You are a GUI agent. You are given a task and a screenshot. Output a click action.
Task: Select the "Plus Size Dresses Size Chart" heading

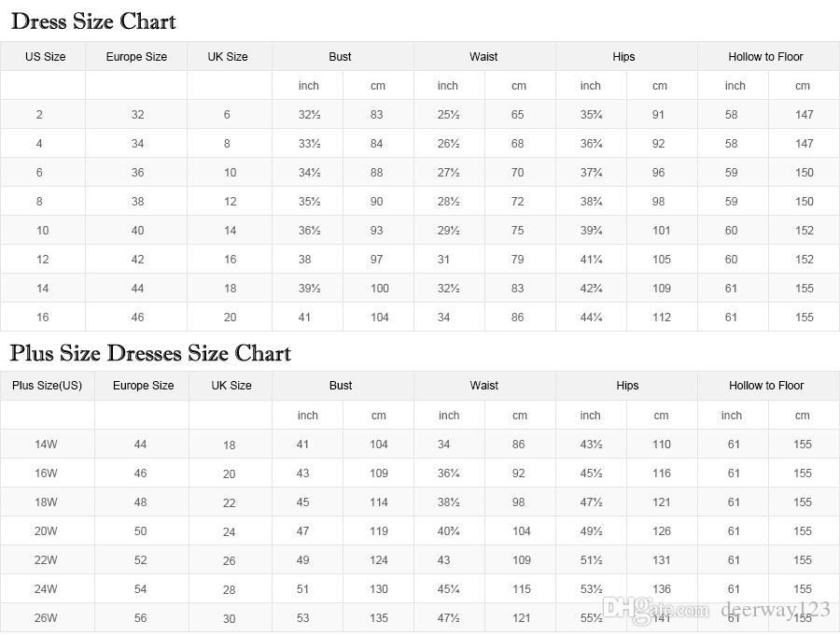[150, 353]
